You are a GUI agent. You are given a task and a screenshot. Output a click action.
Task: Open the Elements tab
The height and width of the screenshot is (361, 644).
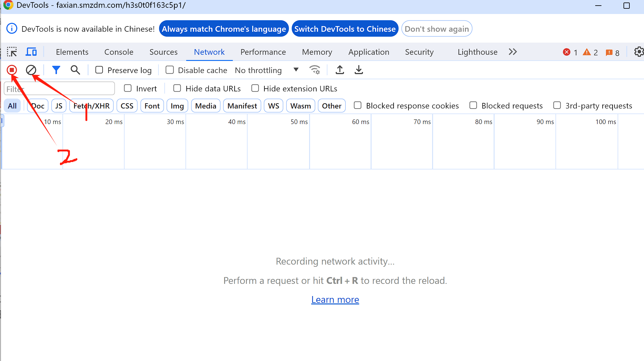(72, 52)
